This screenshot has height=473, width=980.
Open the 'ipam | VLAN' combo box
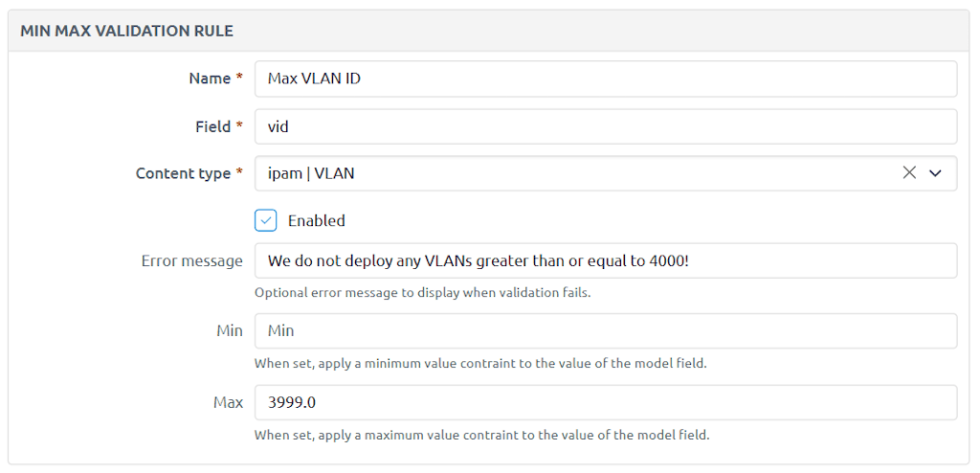tap(574, 173)
